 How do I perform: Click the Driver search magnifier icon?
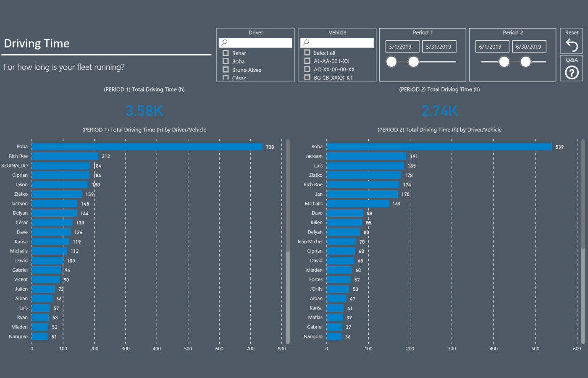click(224, 43)
